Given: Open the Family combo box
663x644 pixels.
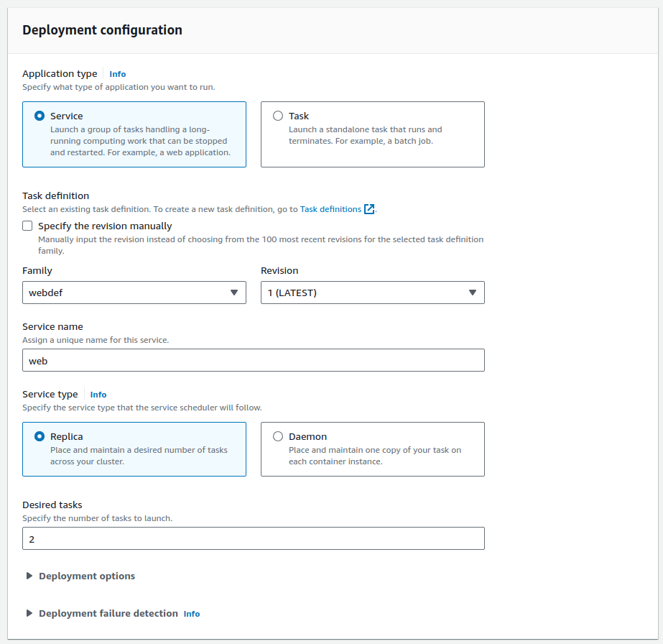Looking at the screenshot, I should [134, 293].
